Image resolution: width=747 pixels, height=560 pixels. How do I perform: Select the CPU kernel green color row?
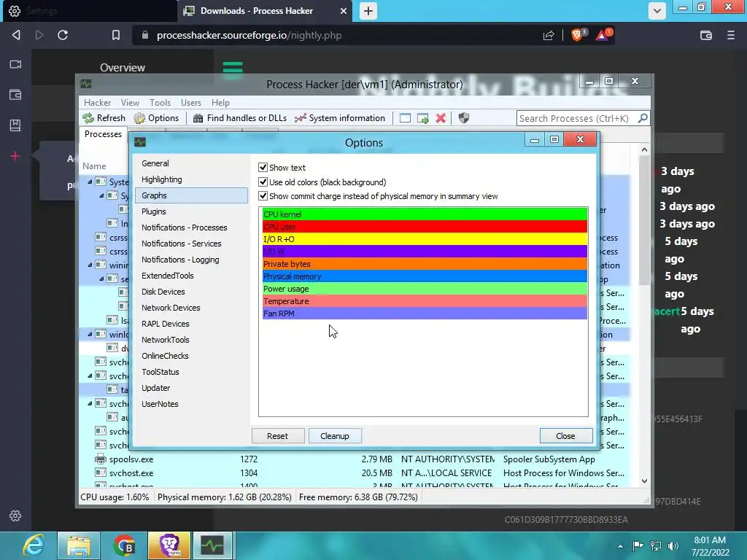(425, 214)
